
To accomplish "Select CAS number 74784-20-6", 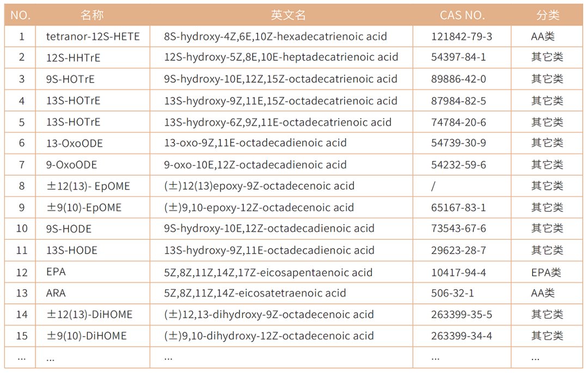I will pos(458,122).
